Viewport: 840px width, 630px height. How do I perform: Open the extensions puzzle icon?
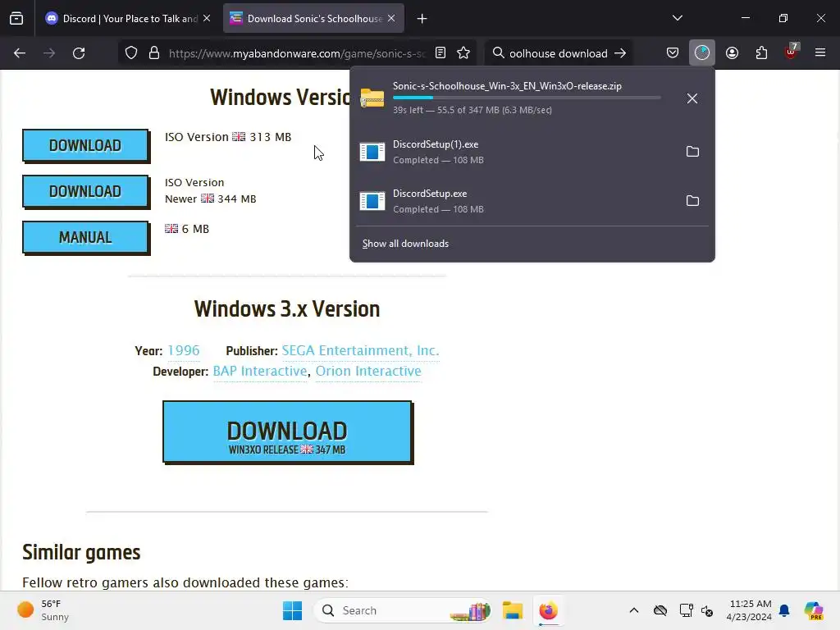click(761, 52)
